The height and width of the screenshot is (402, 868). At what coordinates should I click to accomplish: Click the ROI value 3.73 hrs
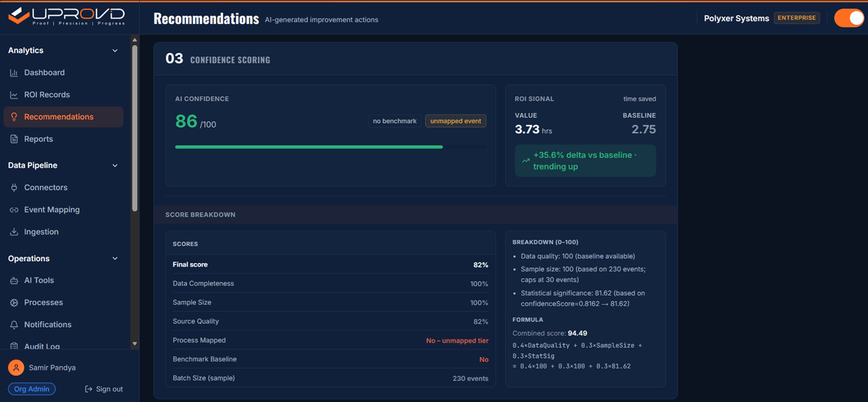(534, 130)
